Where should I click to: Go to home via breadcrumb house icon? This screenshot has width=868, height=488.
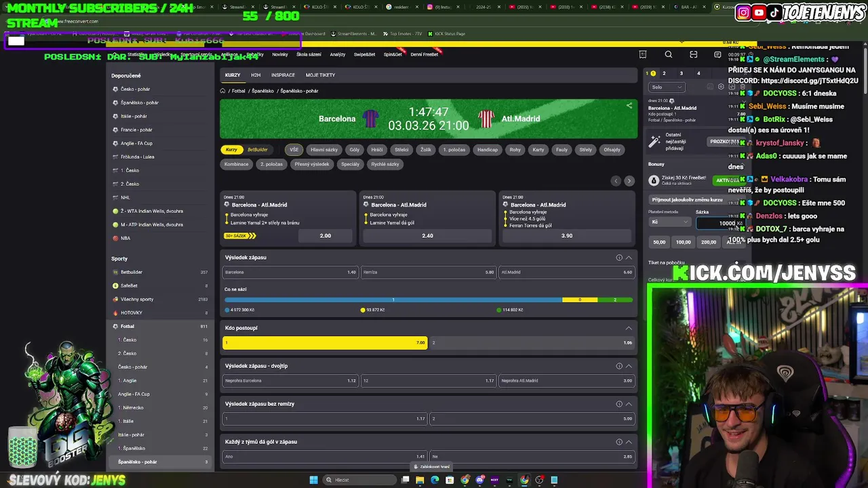click(222, 91)
